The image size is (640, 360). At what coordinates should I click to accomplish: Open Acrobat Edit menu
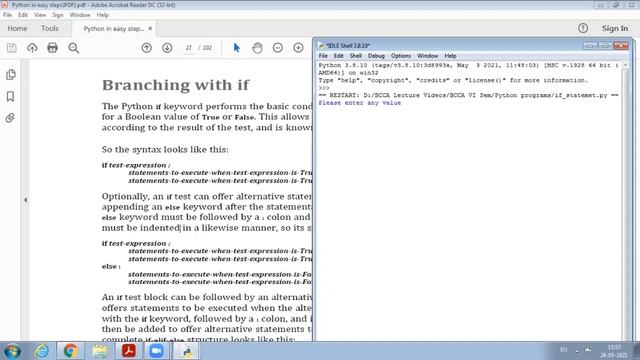click(x=23, y=15)
